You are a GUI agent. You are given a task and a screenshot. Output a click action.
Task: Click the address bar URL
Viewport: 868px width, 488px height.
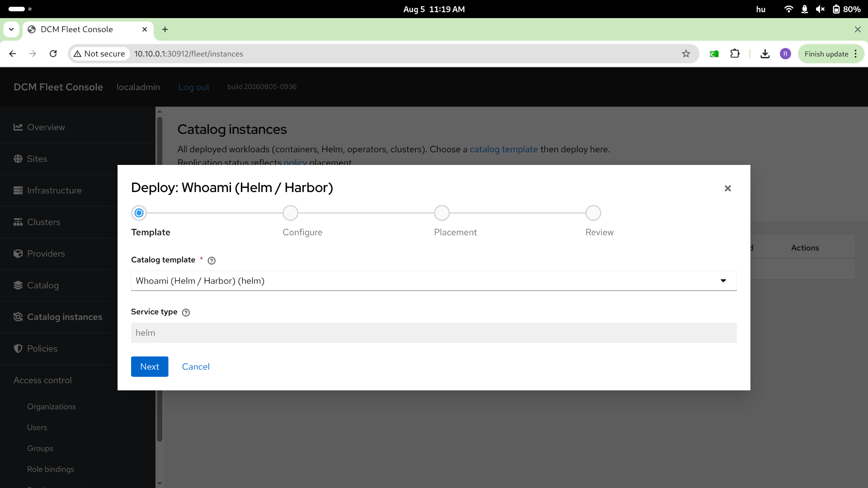(x=189, y=54)
